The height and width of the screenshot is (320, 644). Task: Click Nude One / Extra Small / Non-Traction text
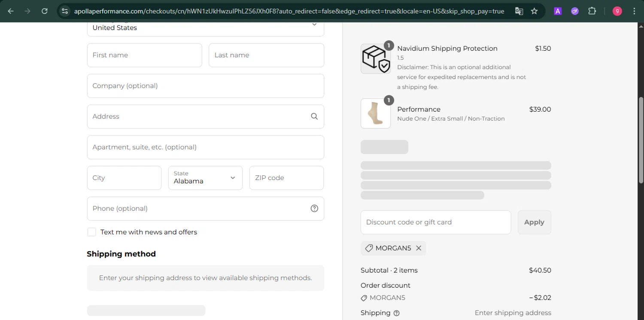(451, 119)
